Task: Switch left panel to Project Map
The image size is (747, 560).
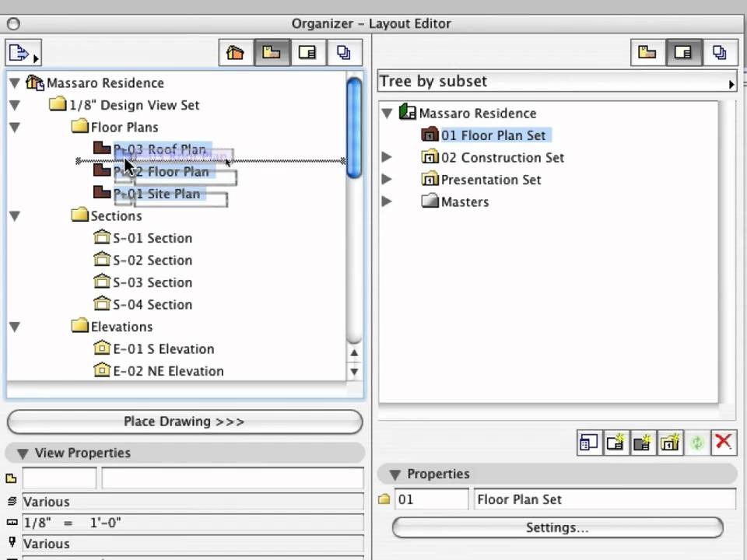Action: (x=237, y=52)
